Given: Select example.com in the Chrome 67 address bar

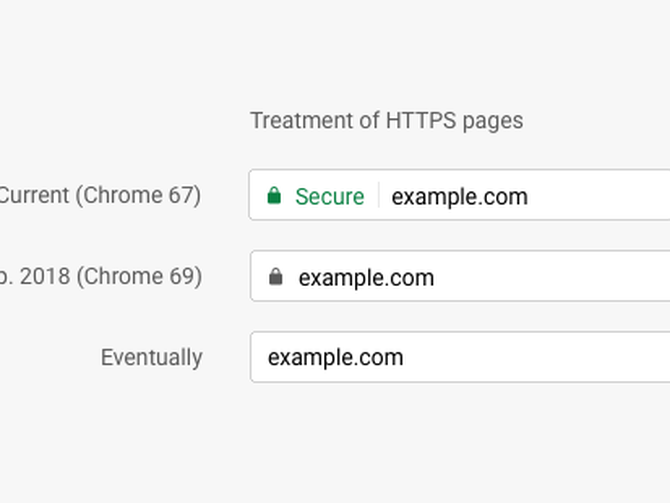Looking at the screenshot, I should click(x=459, y=197).
